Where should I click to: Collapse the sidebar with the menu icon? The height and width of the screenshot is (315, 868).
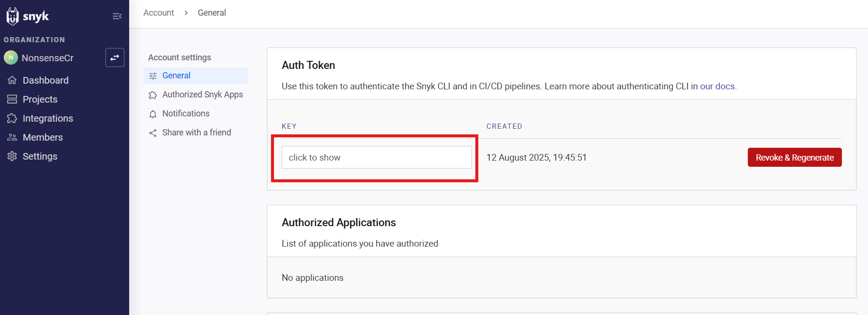(117, 16)
